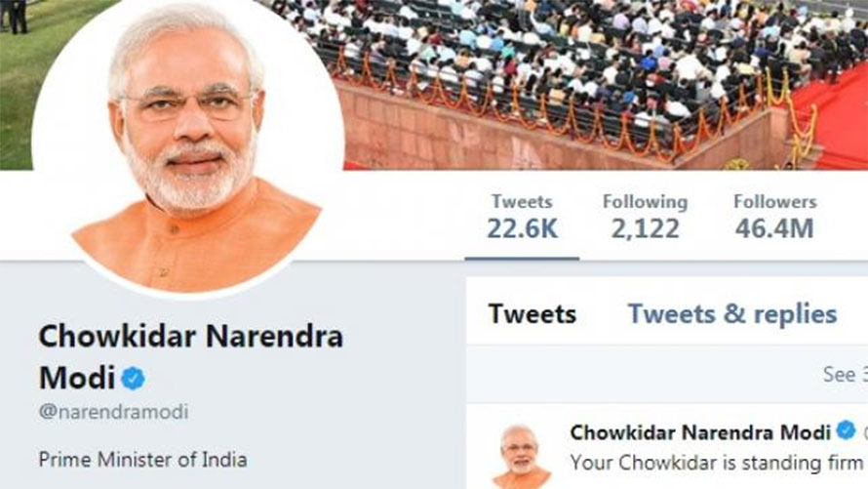This screenshot has height=489, width=868.
Task: Click the blue verified badge beside Modi
Action: [x=134, y=379]
